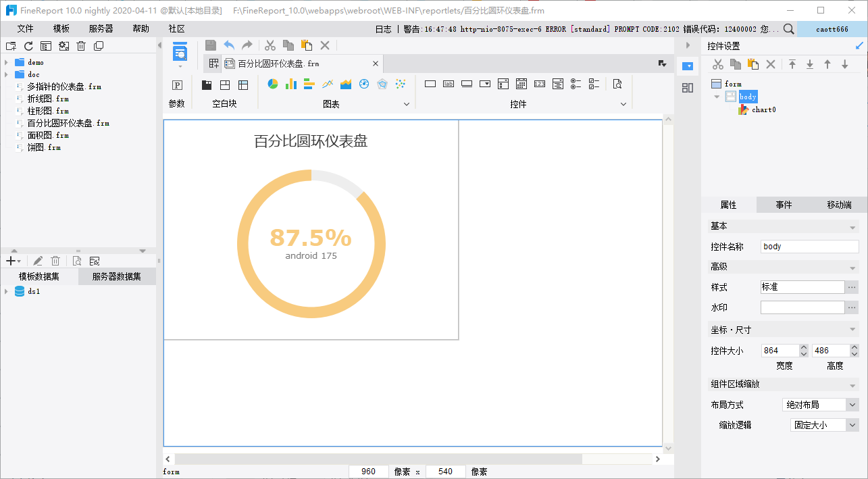Click the dataset preview icon
The width and height of the screenshot is (868, 479).
76,261
